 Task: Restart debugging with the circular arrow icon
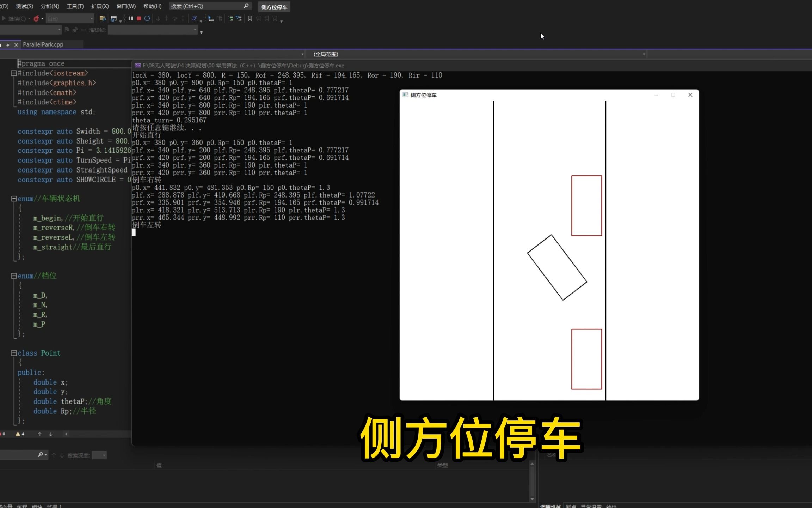tap(147, 18)
